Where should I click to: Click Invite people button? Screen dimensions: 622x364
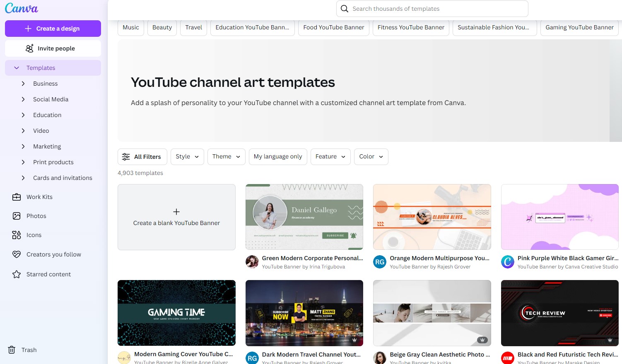pos(53,48)
